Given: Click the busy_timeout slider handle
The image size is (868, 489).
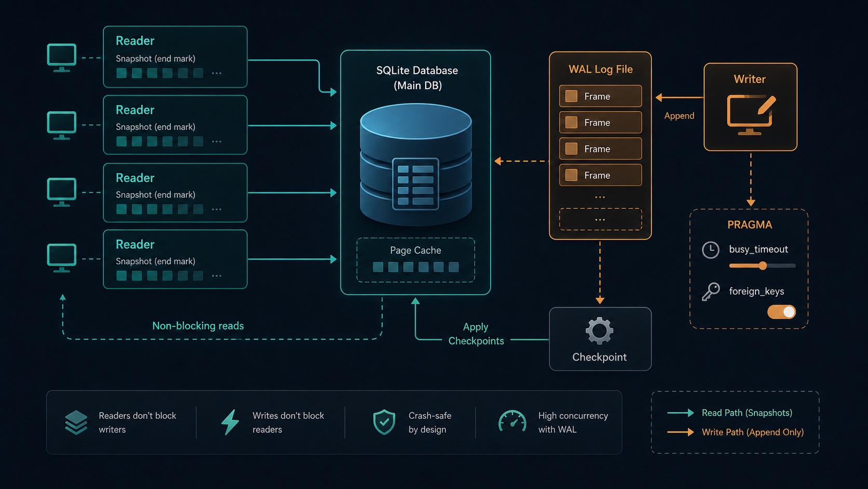Looking at the screenshot, I should click(x=763, y=266).
